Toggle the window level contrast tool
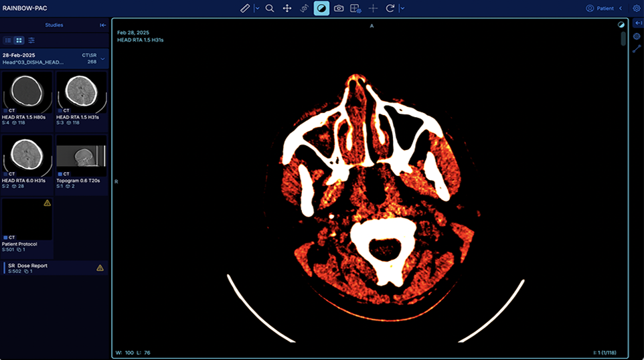Image resolution: width=644 pixels, height=360 pixels. [321, 9]
